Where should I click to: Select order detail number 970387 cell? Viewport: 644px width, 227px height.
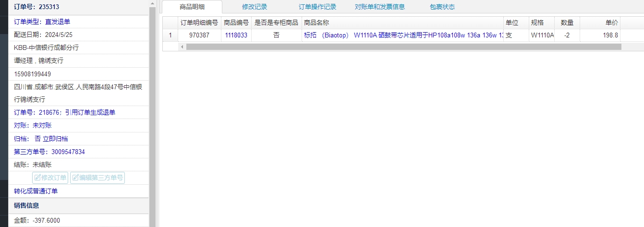click(x=199, y=35)
